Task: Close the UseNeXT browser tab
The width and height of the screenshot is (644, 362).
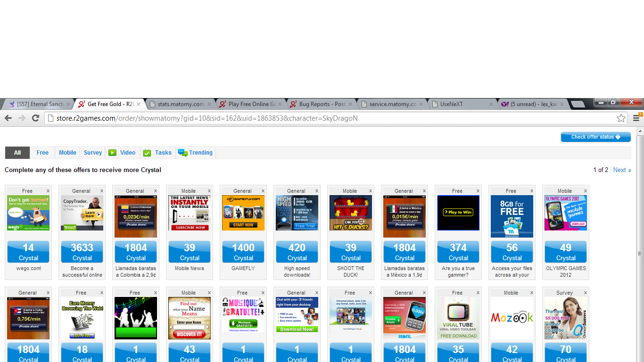Action: point(491,104)
